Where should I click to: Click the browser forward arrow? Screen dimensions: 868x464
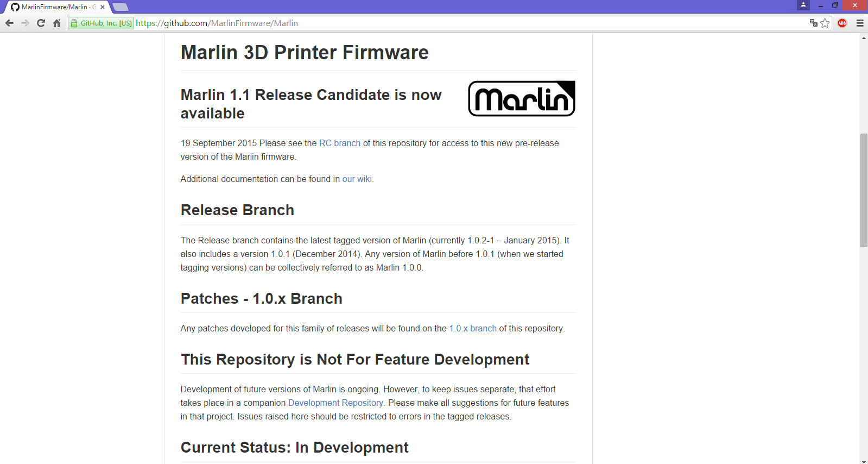pos(25,23)
